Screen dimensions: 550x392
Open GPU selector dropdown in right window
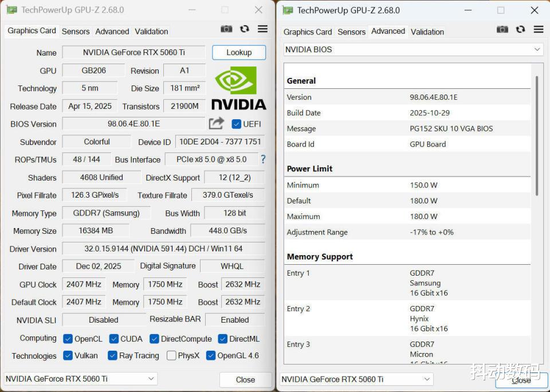click(356, 379)
